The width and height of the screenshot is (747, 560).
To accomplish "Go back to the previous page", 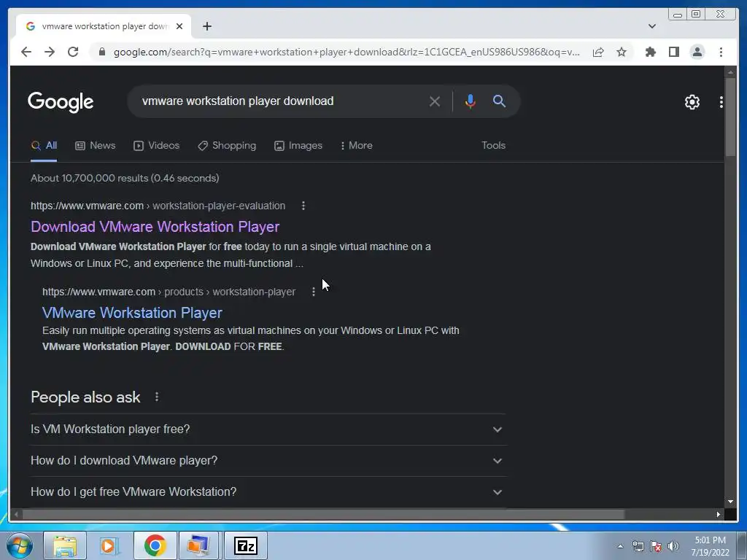I will (x=26, y=52).
